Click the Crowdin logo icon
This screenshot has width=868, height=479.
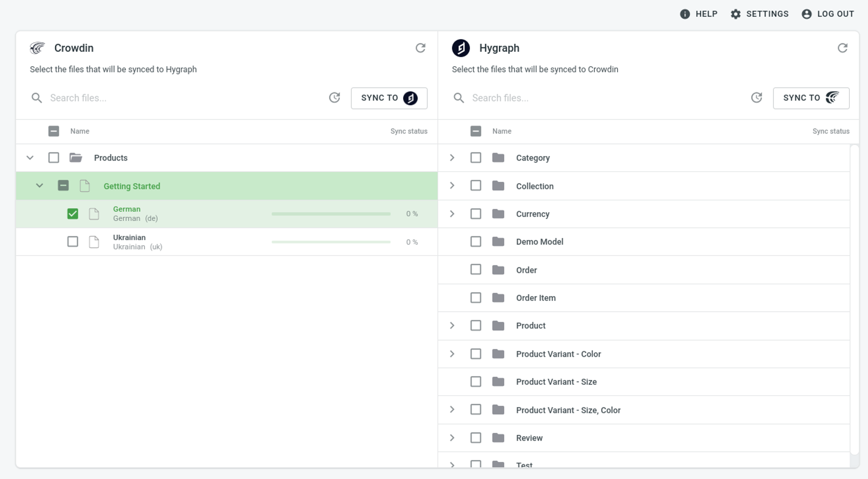pyautogui.click(x=37, y=48)
